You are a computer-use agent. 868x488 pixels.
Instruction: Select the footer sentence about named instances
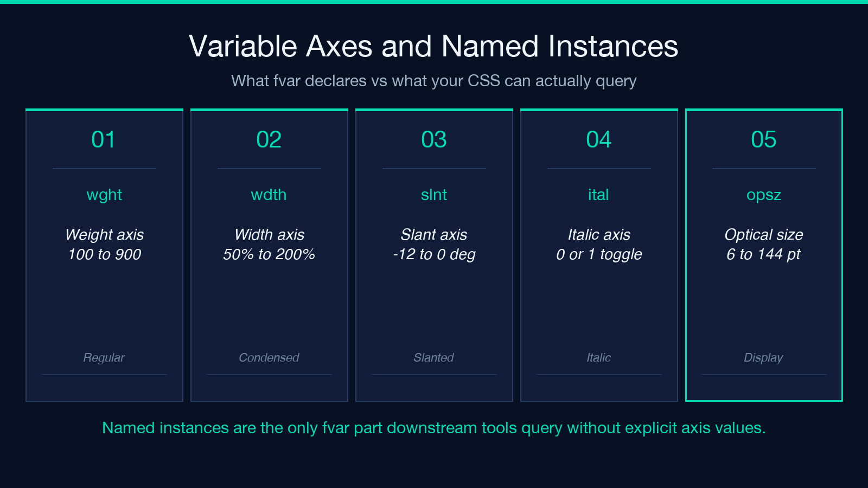coord(434,428)
